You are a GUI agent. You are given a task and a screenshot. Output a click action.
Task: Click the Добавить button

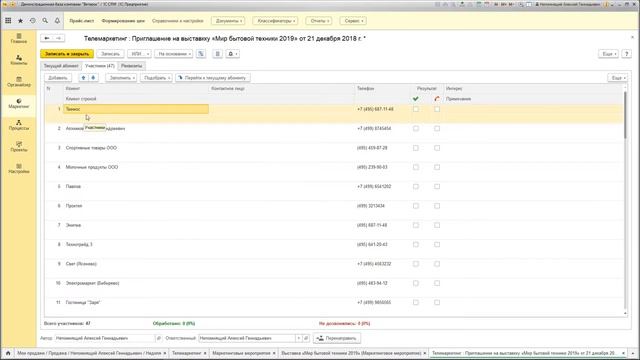(58, 78)
